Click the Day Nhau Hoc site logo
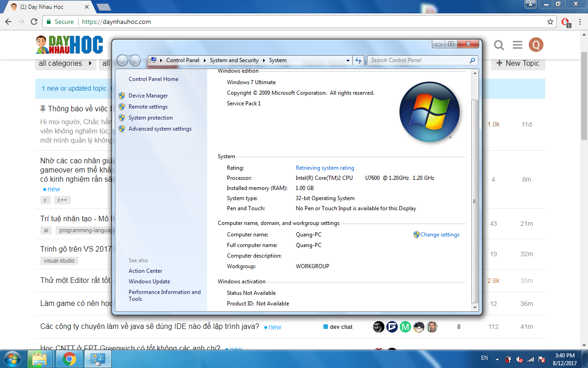The height and width of the screenshot is (368, 588). tap(69, 45)
